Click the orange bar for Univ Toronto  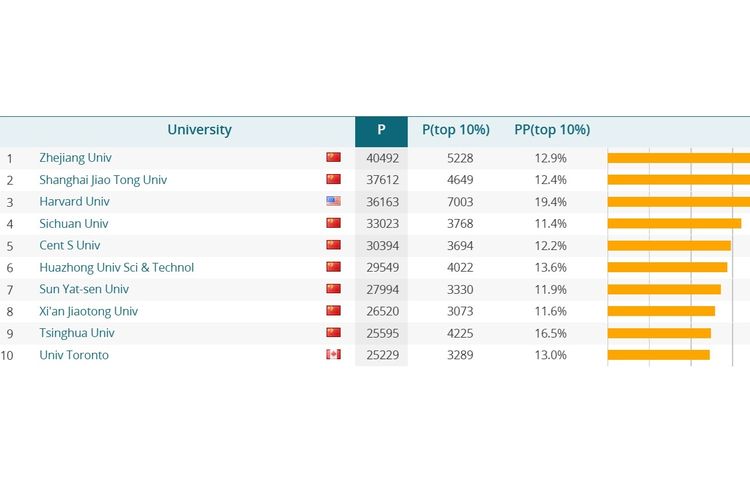[x=659, y=355]
